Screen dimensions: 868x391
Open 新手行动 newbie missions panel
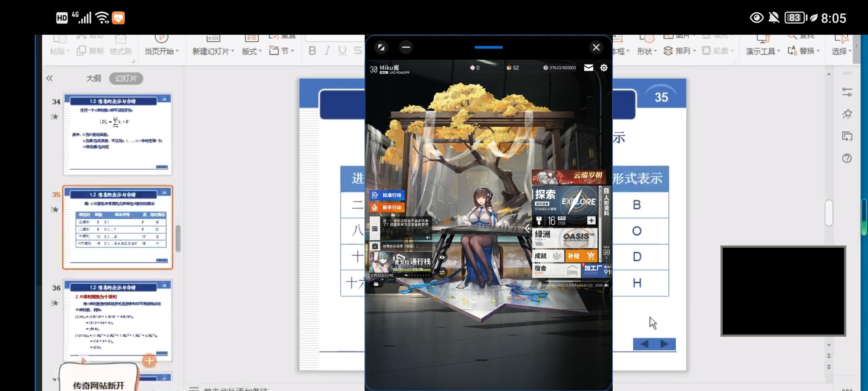[387, 207]
